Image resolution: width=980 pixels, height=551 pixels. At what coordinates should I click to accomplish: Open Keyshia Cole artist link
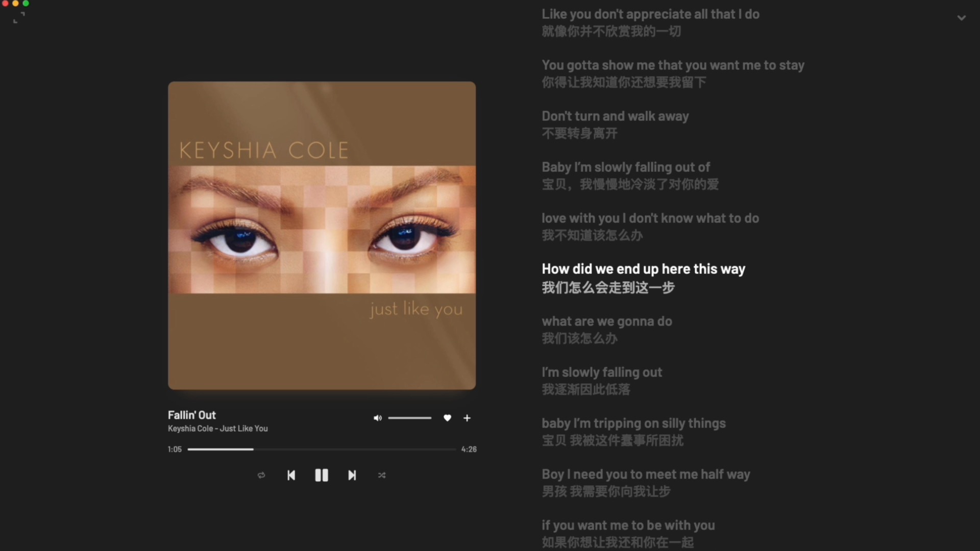[190, 429]
